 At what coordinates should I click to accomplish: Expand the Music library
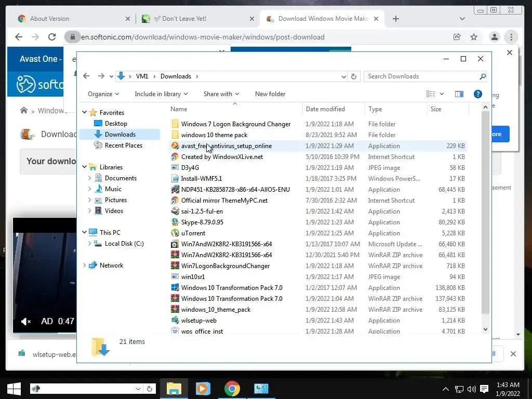click(89, 189)
